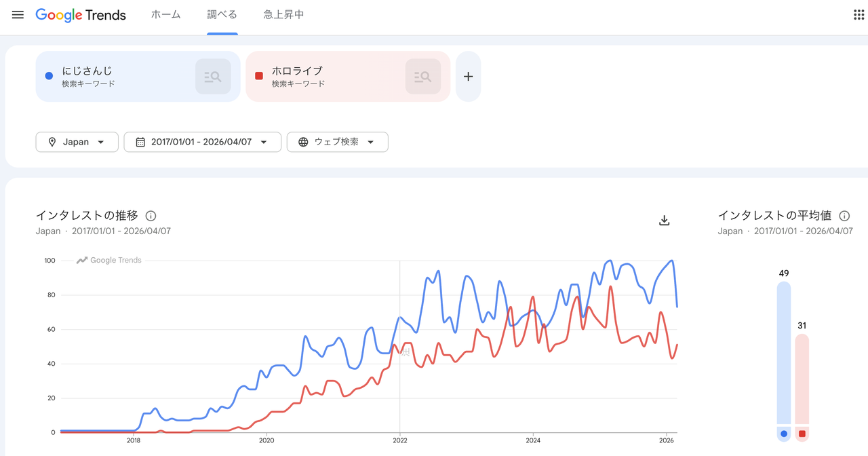Click the search icon in ホロライブ card

[x=423, y=77]
